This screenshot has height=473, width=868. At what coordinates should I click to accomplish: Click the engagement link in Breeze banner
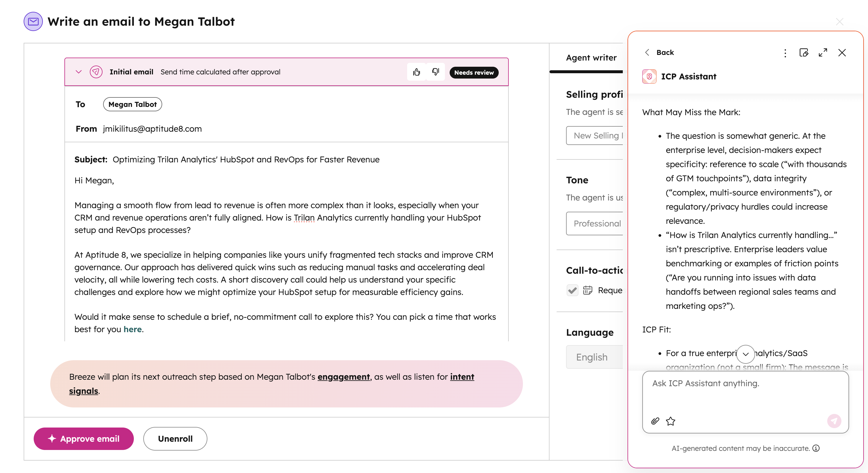pyautogui.click(x=343, y=377)
